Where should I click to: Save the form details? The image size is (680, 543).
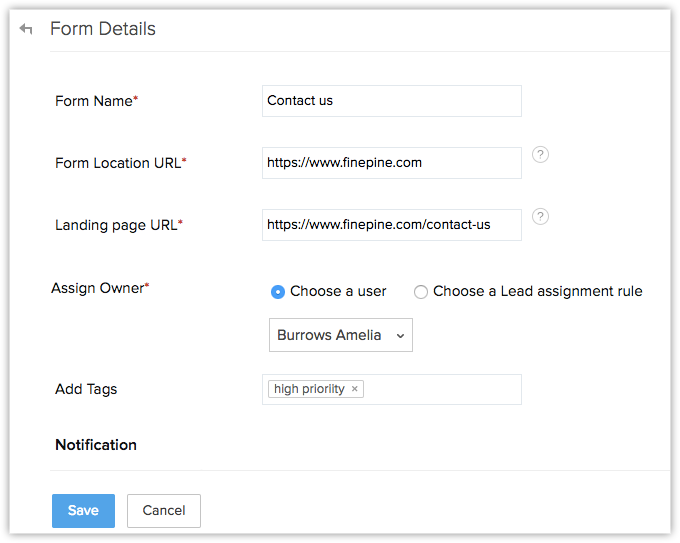(83, 510)
